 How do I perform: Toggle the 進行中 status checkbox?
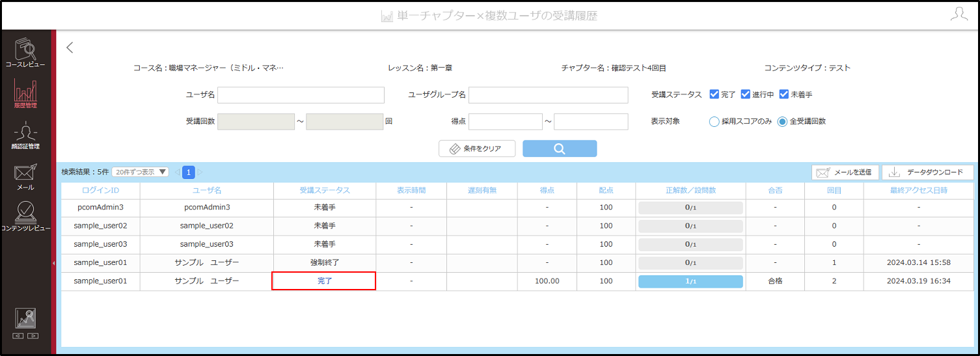[746, 94]
